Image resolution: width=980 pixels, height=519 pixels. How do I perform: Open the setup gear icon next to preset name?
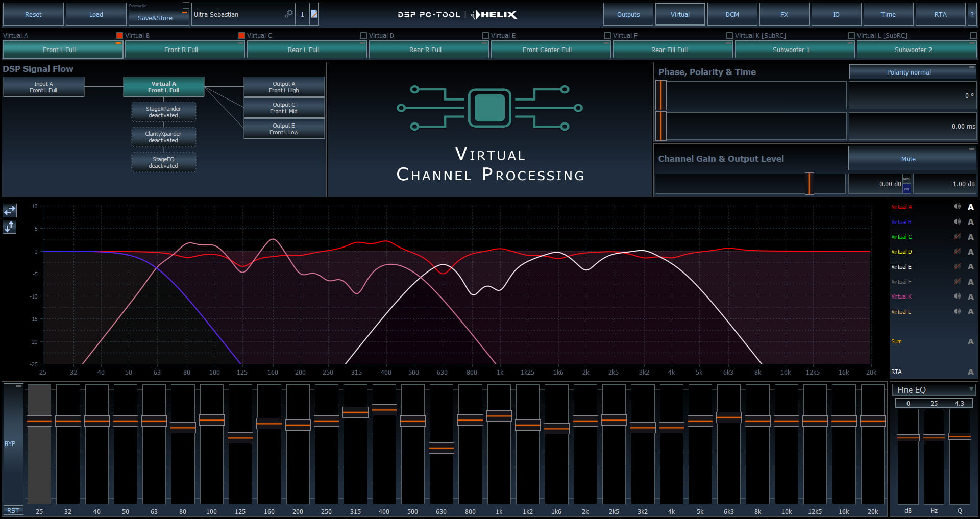pos(289,14)
